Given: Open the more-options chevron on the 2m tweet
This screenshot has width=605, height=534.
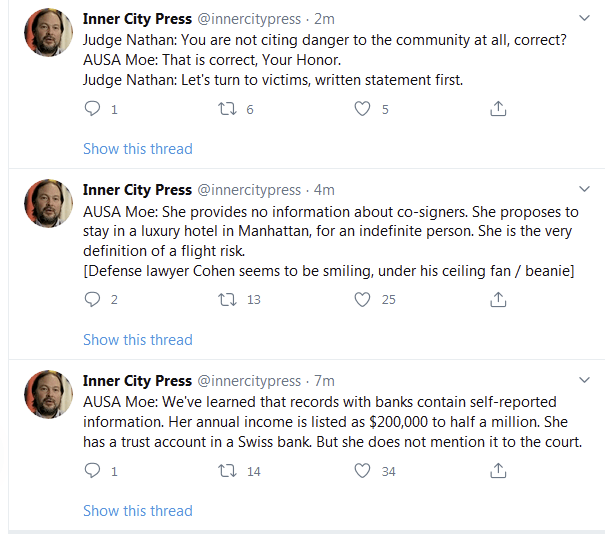Looking at the screenshot, I should (585, 19).
